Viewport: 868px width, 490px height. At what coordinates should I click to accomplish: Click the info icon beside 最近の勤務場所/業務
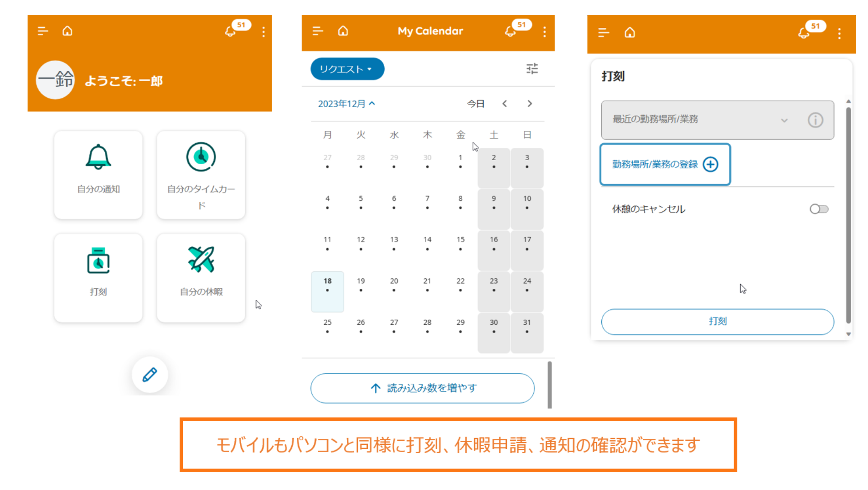[x=815, y=120]
